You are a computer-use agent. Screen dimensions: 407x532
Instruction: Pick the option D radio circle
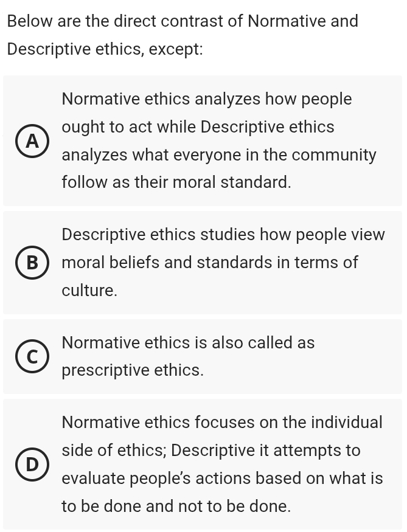33,464
